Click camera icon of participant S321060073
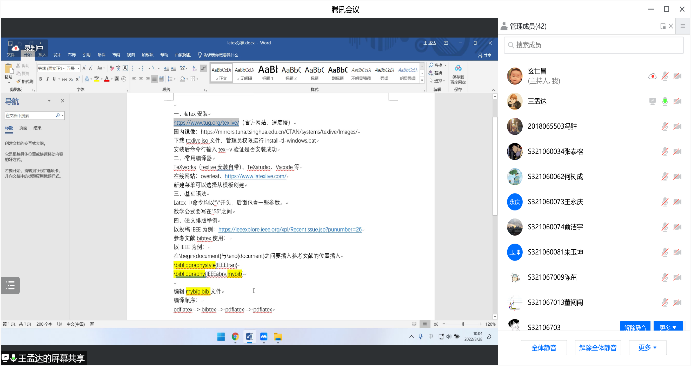Image resolution: width=691 pixels, height=366 pixels. coord(677,202)
